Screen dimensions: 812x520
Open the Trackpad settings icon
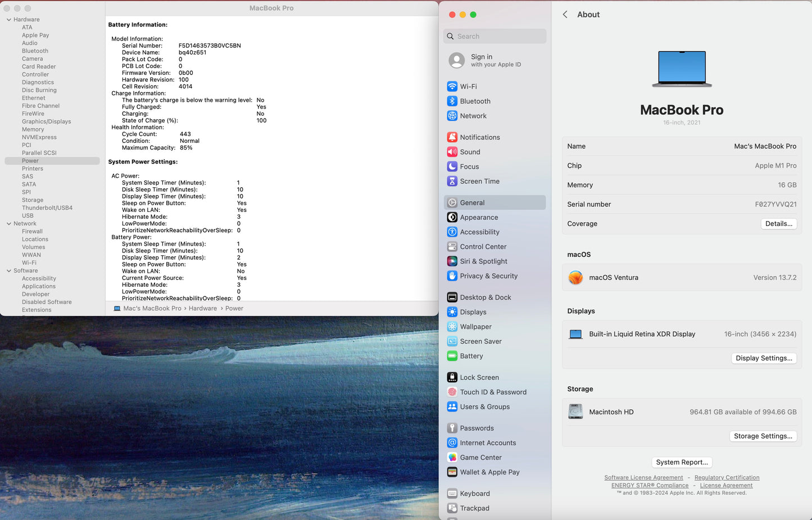pyautogui.click(x=452, y=508)
